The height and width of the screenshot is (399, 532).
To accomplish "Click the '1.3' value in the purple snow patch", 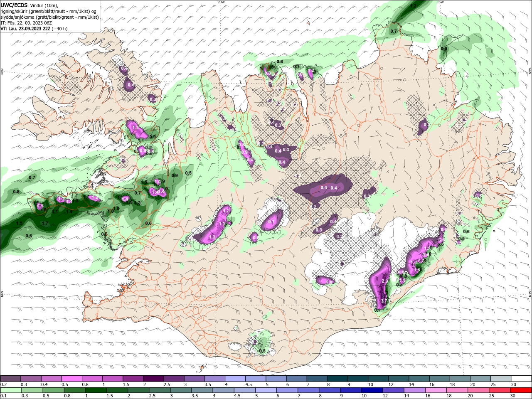I will 212,237.
